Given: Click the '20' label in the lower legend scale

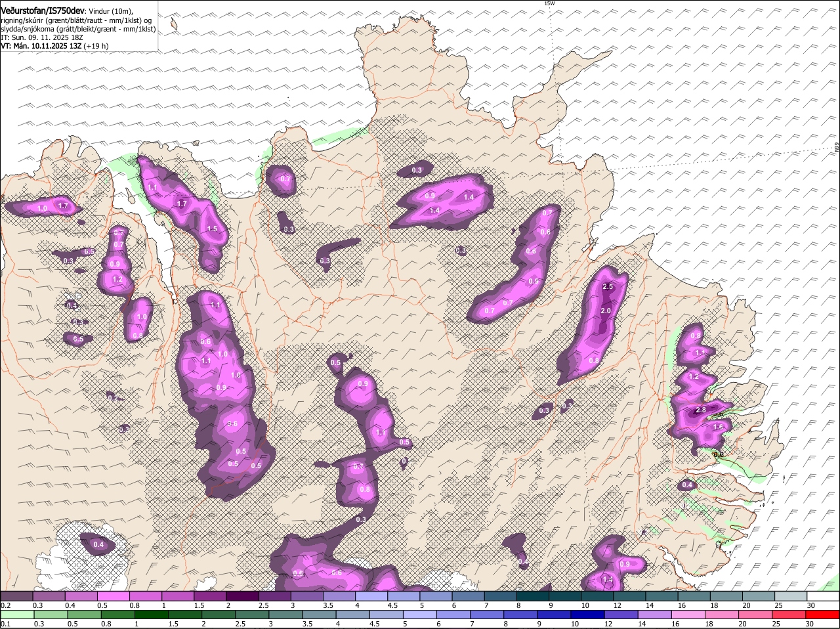Looking at the screenshot, I should coord(742,624).
